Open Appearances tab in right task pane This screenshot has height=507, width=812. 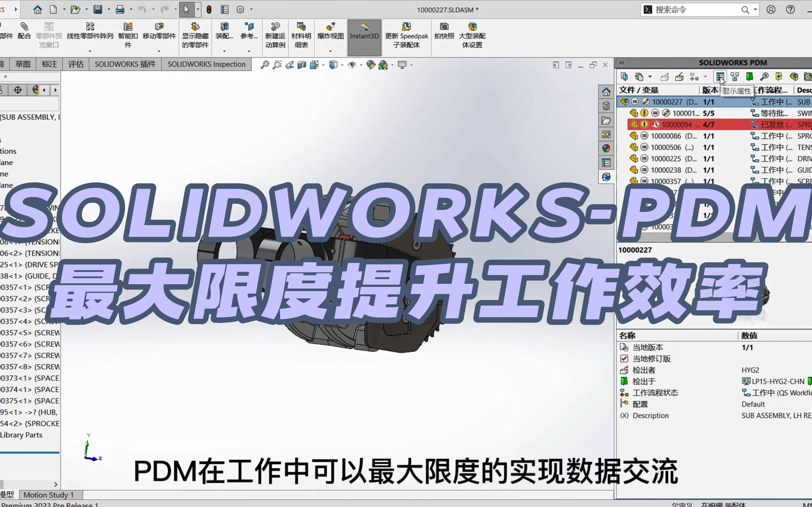(606, 148)
